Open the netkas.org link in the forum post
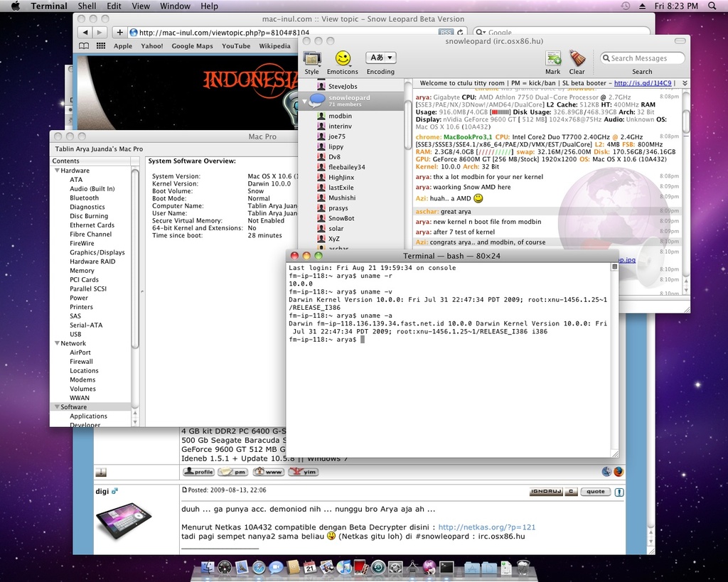728x582 pixels. tap(486, 527)
